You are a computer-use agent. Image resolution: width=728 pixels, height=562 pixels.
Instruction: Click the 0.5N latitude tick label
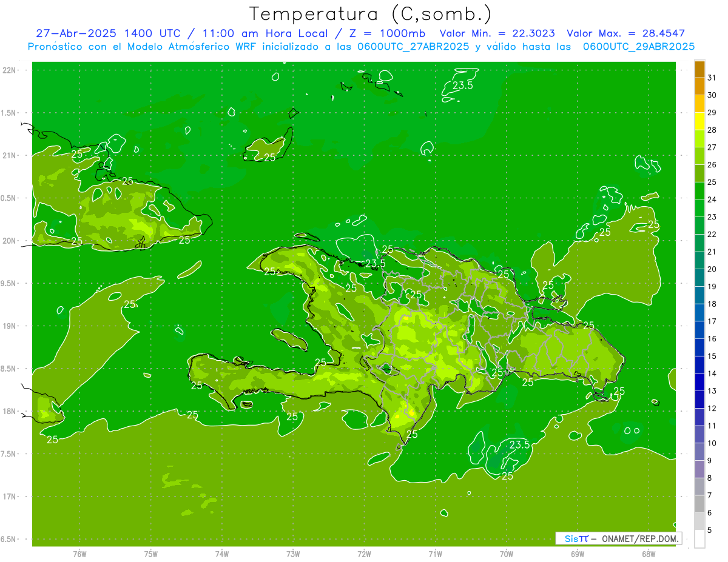(9, 198)
